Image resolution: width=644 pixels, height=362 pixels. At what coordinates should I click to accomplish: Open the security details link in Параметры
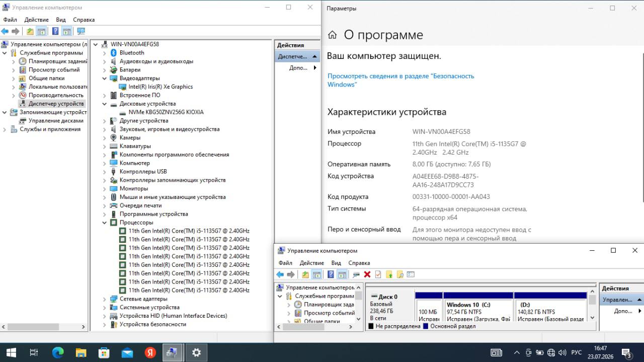tap(401, 80)
